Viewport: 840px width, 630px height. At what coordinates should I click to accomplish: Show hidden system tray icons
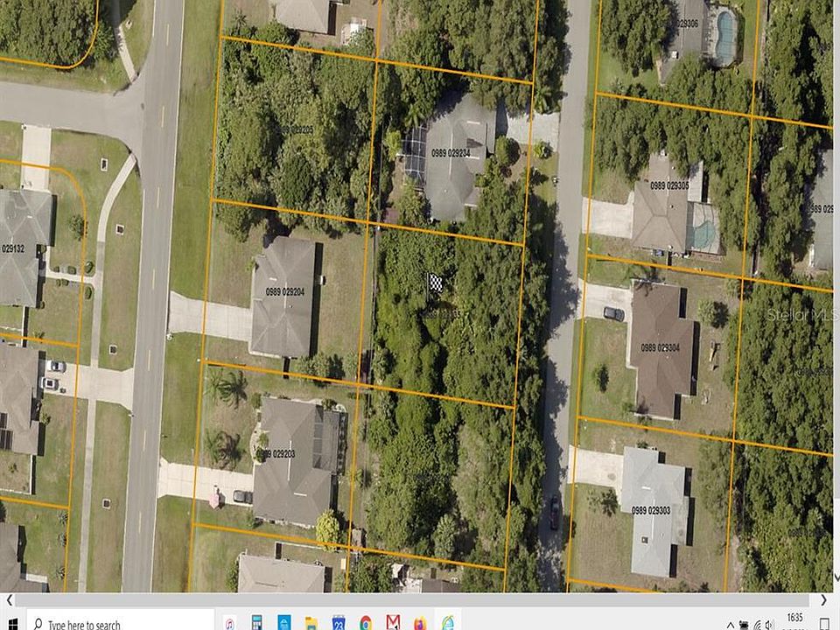730,626
